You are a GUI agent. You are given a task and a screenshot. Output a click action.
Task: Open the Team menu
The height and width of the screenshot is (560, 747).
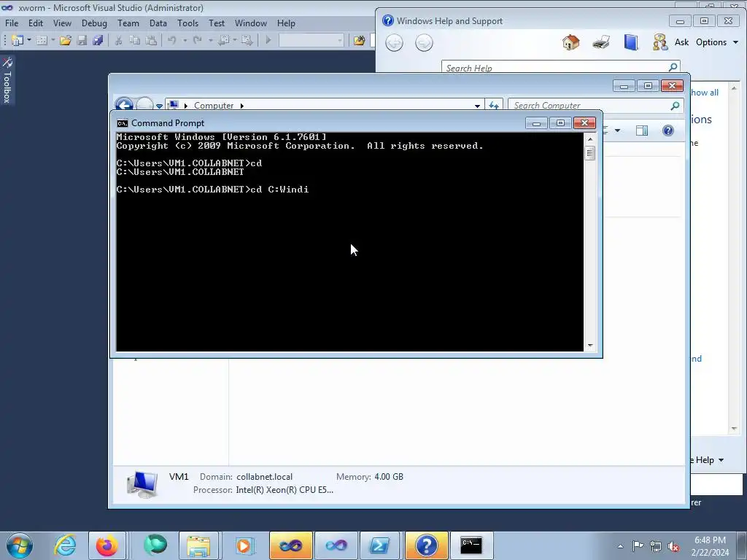pyautogui.click(x=128, y=23)
